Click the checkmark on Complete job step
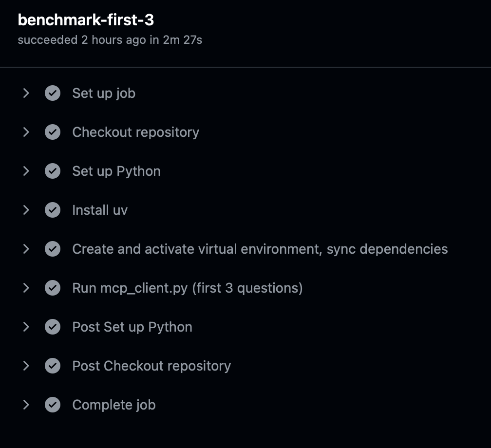Screen dimensions: 491x448 coord(52,405)
